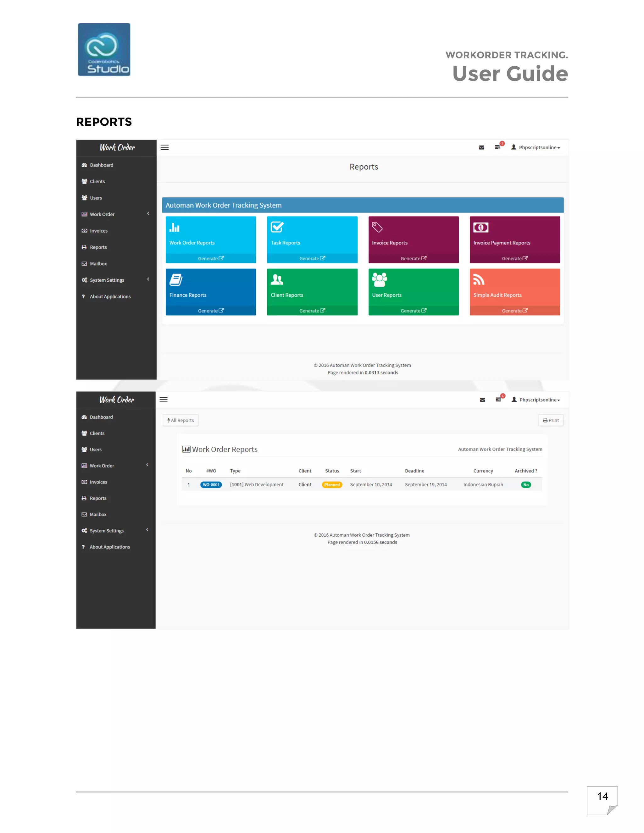Viewport: 644px width, 833px height.
Task: Click the RSS feed icon on the Simple Audit Reports tile
Action: (478, 279)
